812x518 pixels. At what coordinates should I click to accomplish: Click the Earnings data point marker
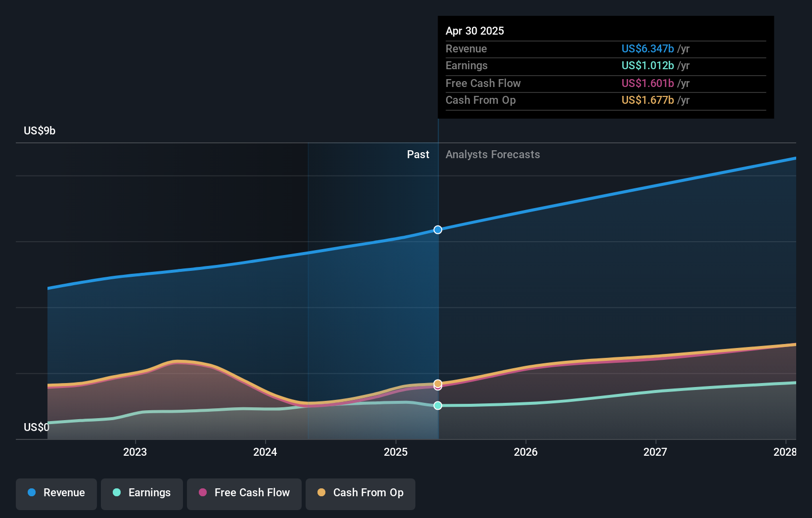tap(438, 405)
